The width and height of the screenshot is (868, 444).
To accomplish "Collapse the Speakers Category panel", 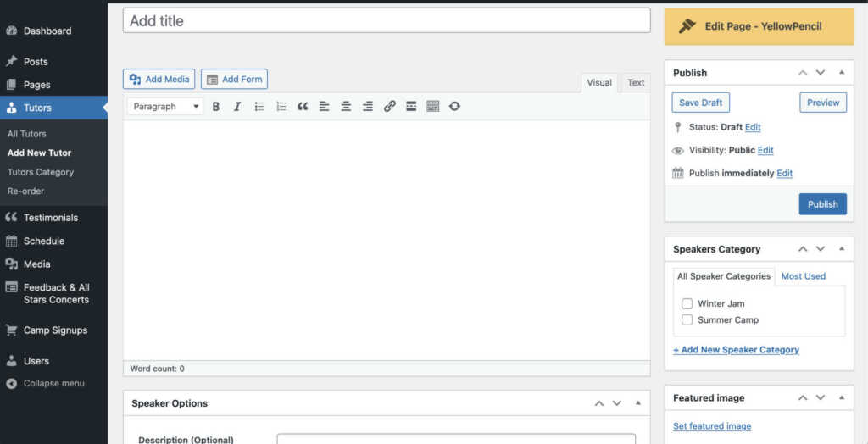I will 842,249.
